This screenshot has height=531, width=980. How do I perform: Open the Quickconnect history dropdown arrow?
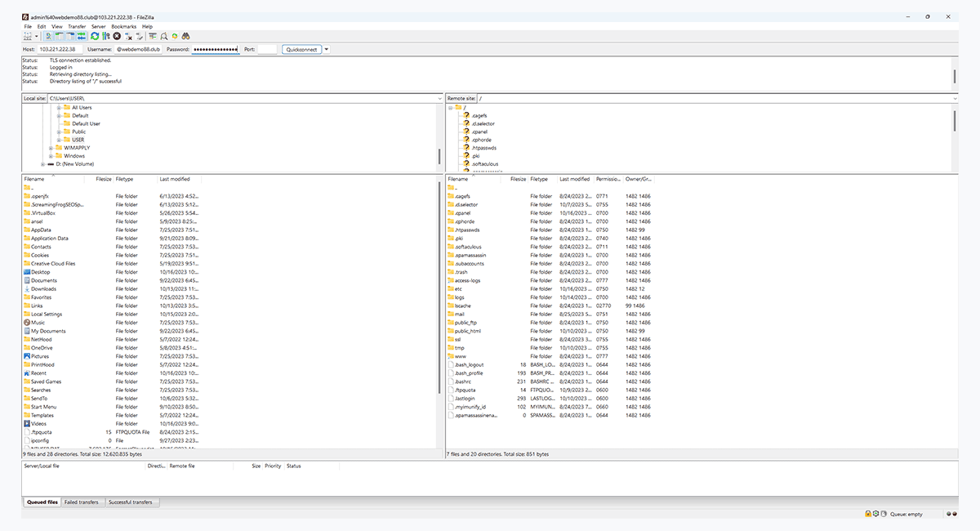click(327, 49)
